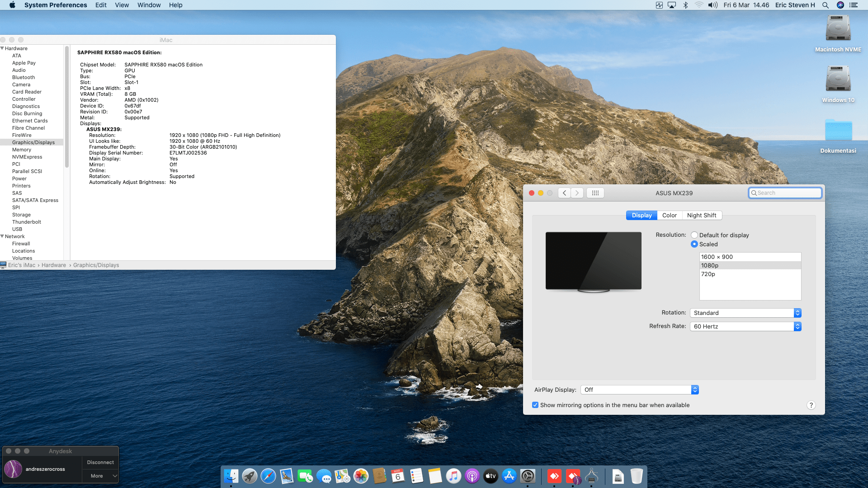Uncheck Show mirroring options checkbox

click(x=535, y=405)
